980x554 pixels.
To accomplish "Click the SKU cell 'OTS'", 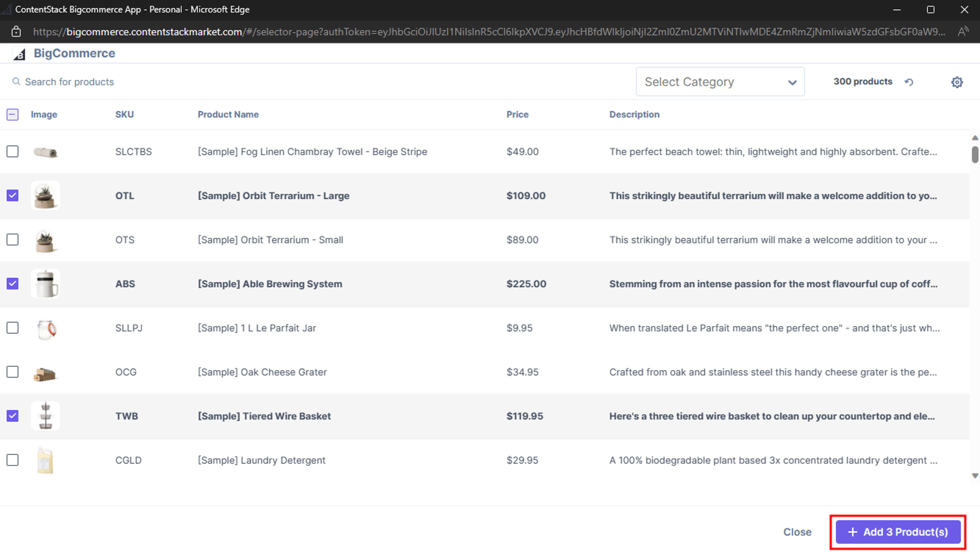I will point(125,240).
